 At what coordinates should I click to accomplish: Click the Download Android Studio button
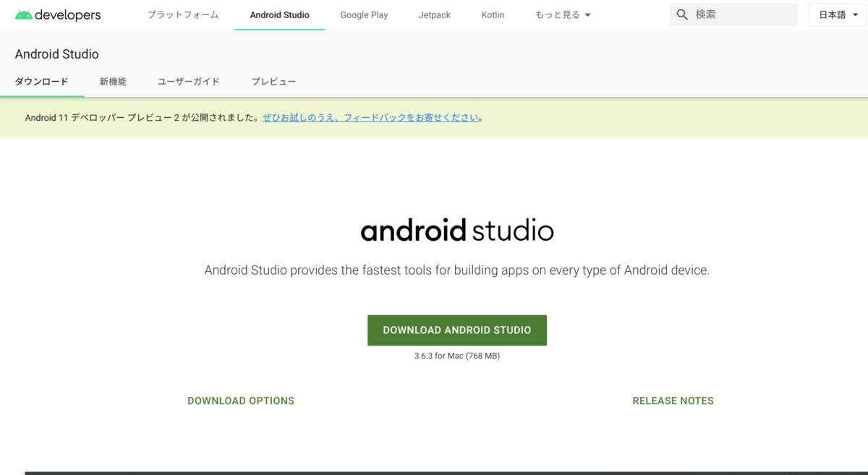pos(457,330)
